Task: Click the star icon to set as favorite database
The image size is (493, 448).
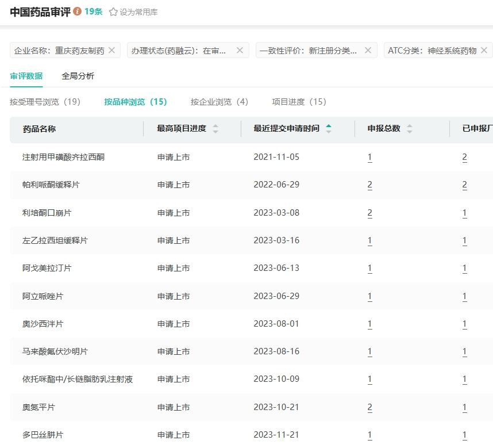Action: click(113, 12)
